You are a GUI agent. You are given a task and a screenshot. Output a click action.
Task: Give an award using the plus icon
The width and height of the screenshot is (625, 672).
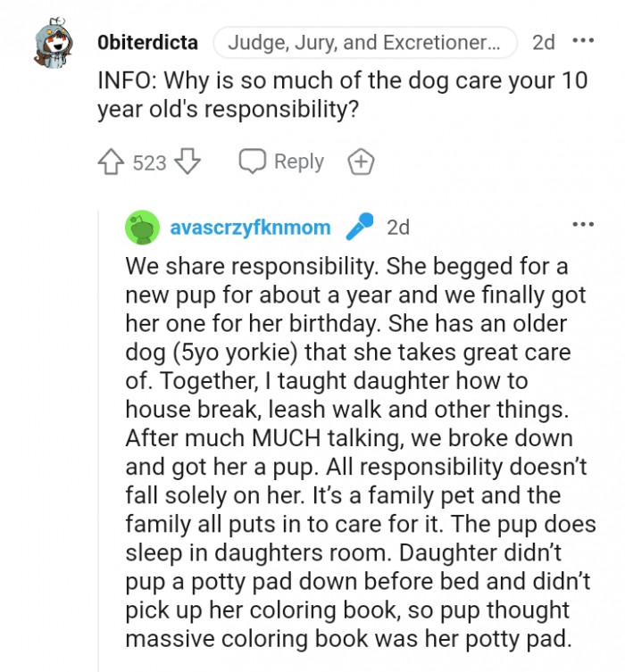pyautogui.click(x=360, y=162)
